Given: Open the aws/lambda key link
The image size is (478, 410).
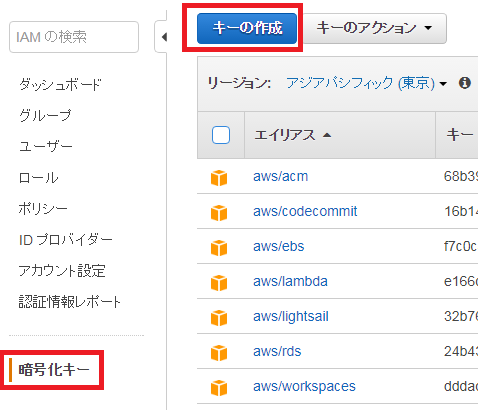Looking at the screenshot, I should [290, 281].
